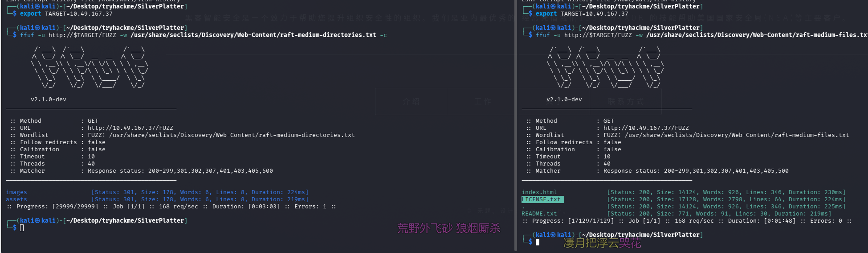
Task: Click the right terminal's empty prompt cursor
Action: [x=538, y=242]
